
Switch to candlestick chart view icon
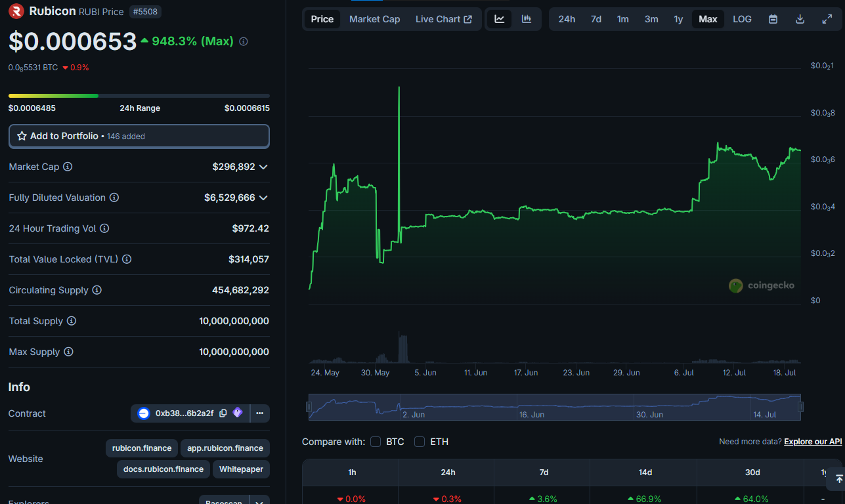527,19
